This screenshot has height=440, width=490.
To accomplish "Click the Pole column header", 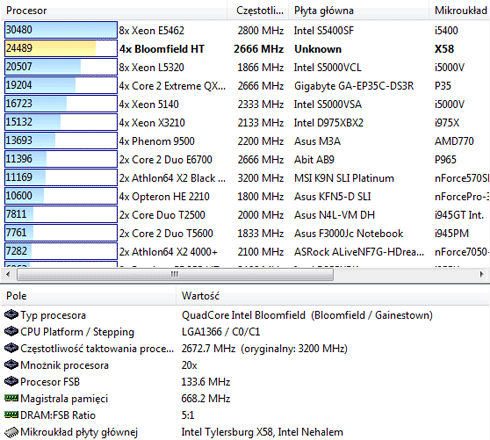I will [x=89, y=296].
